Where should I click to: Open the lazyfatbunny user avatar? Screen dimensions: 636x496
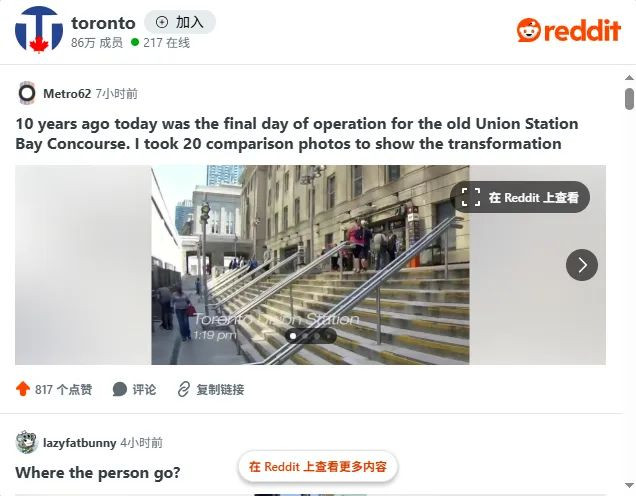(27, 442)
